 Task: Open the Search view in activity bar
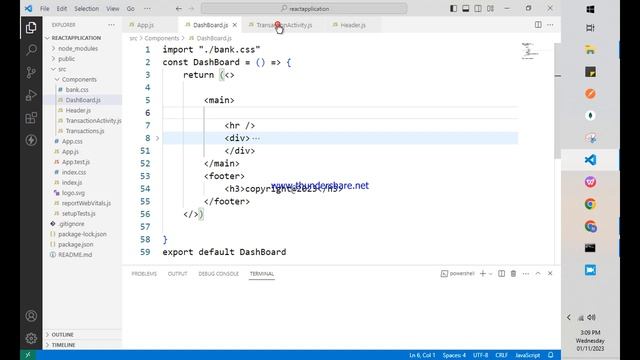(31, 50)
